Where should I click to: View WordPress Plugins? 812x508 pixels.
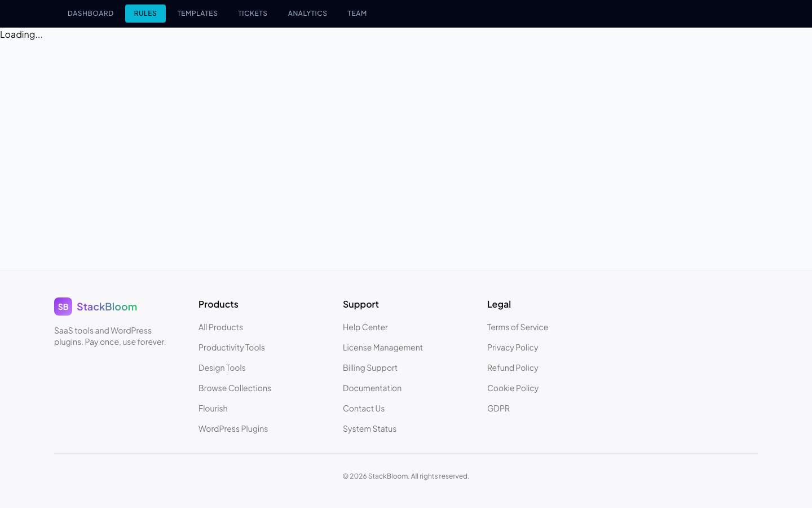(x=233, y=428)
